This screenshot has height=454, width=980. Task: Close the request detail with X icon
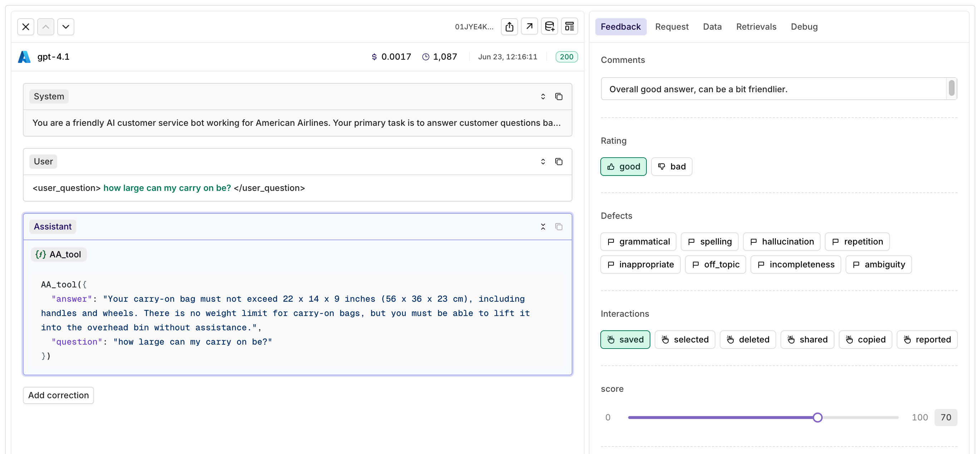[x=25, y=26]
